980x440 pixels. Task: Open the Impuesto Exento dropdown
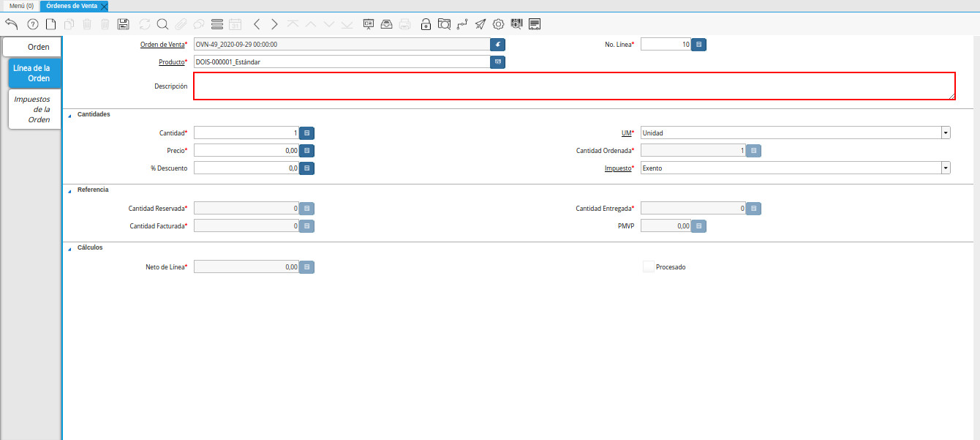pyautogui.click(x=946, y=168)
